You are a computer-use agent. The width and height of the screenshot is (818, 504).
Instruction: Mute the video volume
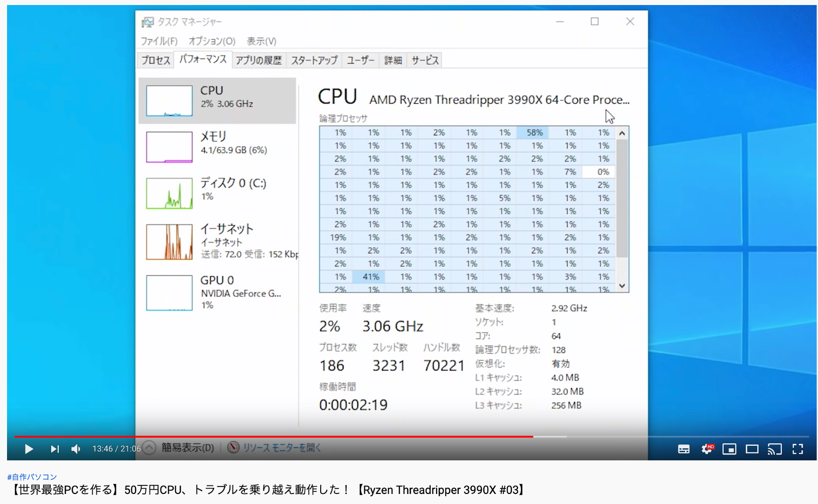click(x=76, y=449)
